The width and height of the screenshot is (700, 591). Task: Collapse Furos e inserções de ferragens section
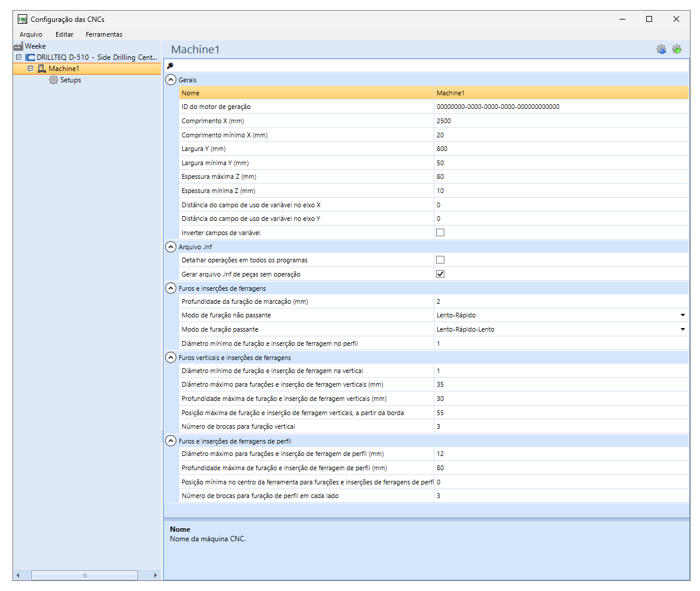click(x=170, y=288)
